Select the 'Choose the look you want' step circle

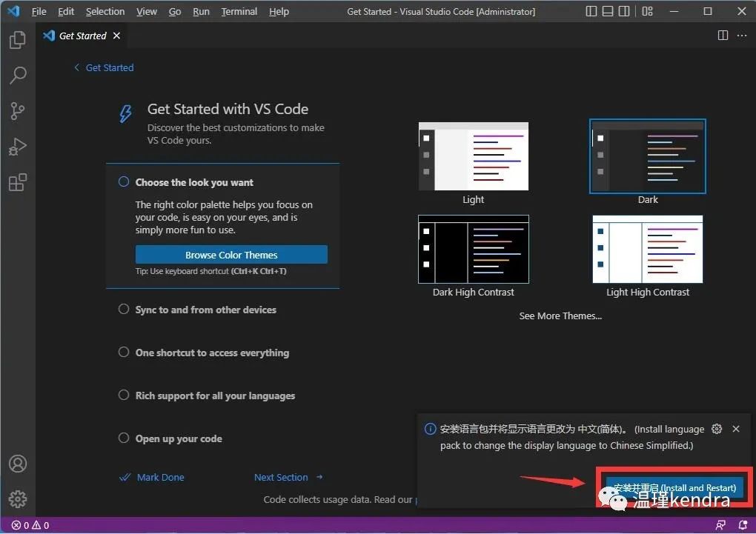point(124,181)
